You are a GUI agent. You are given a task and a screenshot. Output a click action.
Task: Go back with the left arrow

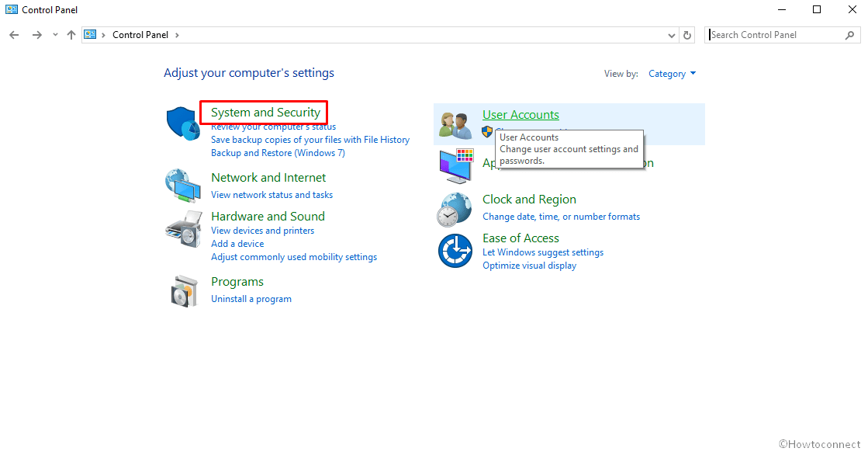point(15,35)
